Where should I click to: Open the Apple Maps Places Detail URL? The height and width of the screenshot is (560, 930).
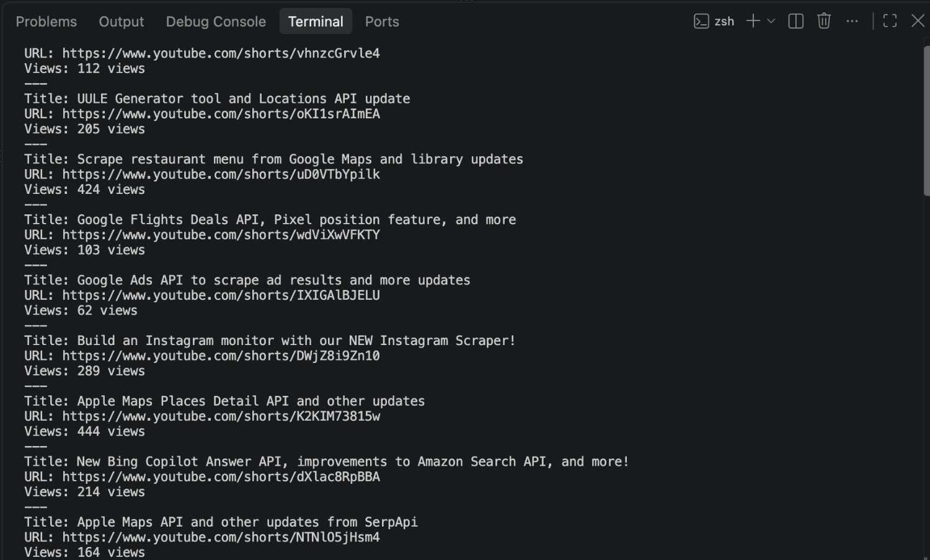click(221, 416)
